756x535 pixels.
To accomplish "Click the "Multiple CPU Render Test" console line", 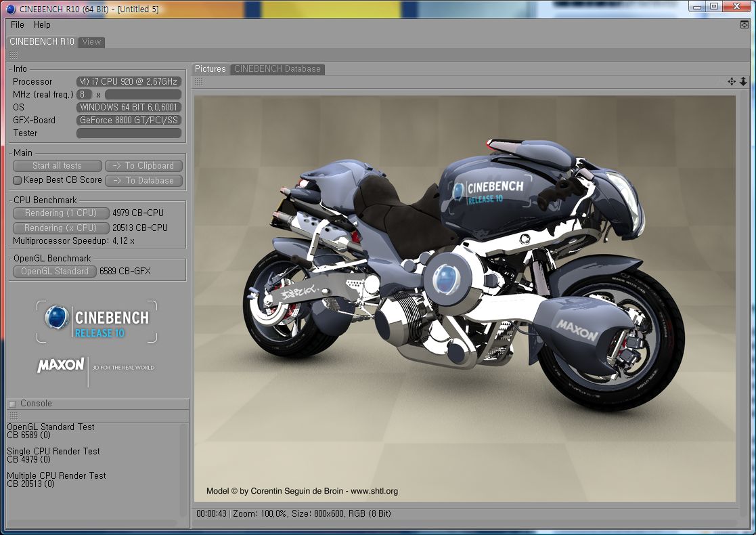I will click(x=56, y=475).
